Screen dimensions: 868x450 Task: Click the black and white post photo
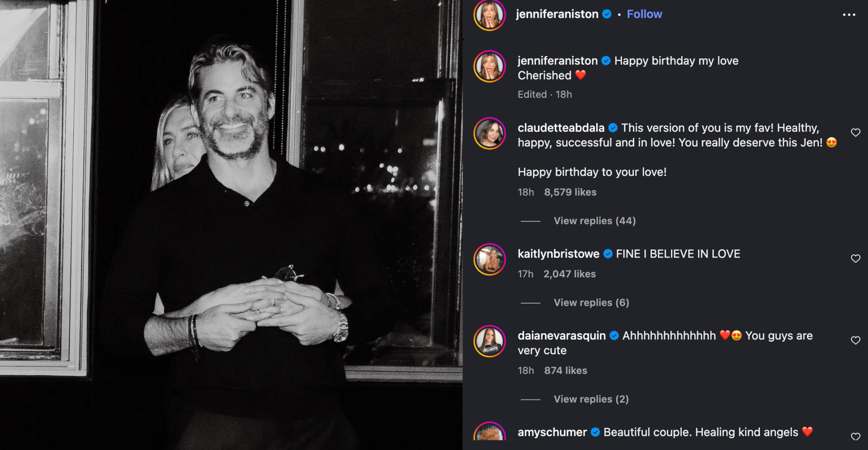[231, 225]
